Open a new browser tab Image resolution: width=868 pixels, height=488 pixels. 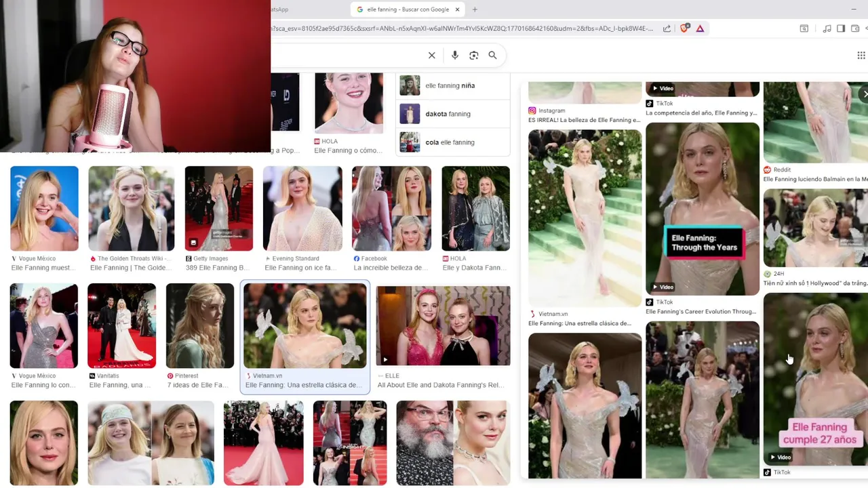coord(475,9)
